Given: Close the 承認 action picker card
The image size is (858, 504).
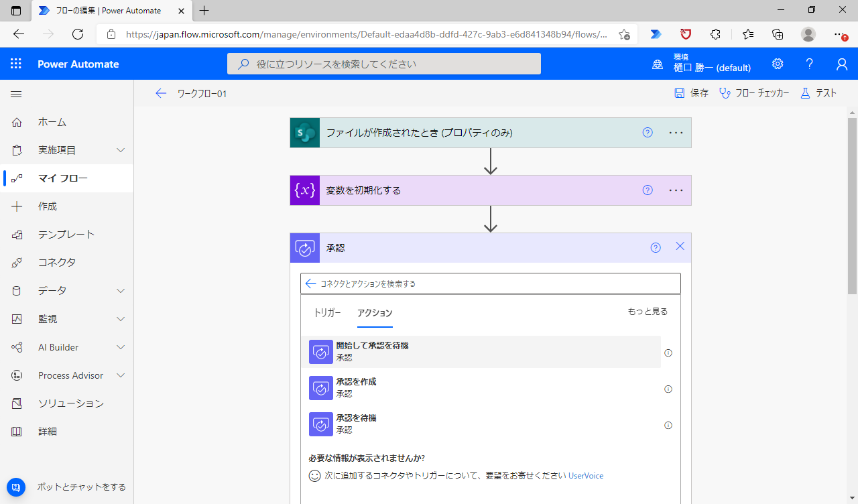Looking at the screenshot, I should pyautogui.click(x=680, y=247).
